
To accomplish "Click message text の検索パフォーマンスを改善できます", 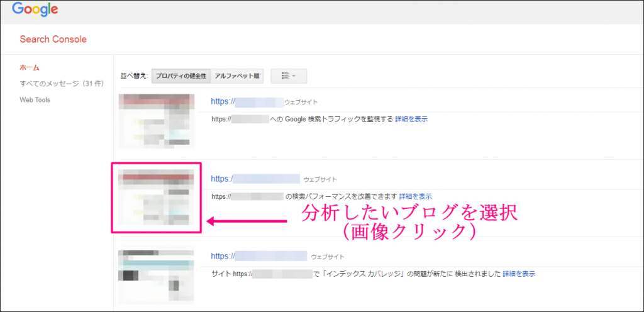I will [x=341, y=196].
